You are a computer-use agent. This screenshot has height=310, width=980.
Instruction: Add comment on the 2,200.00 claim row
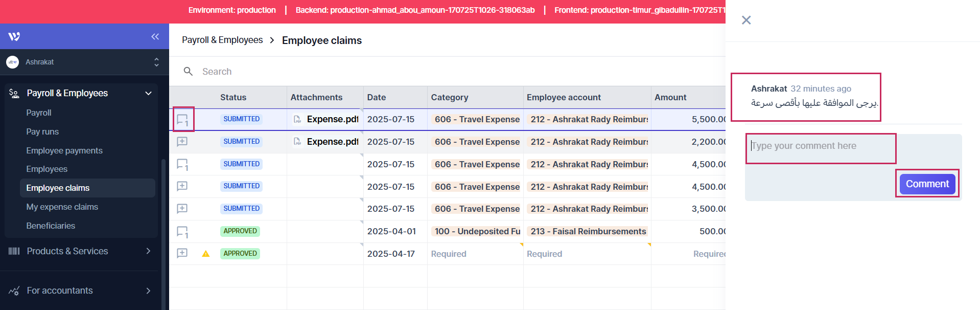182,142
